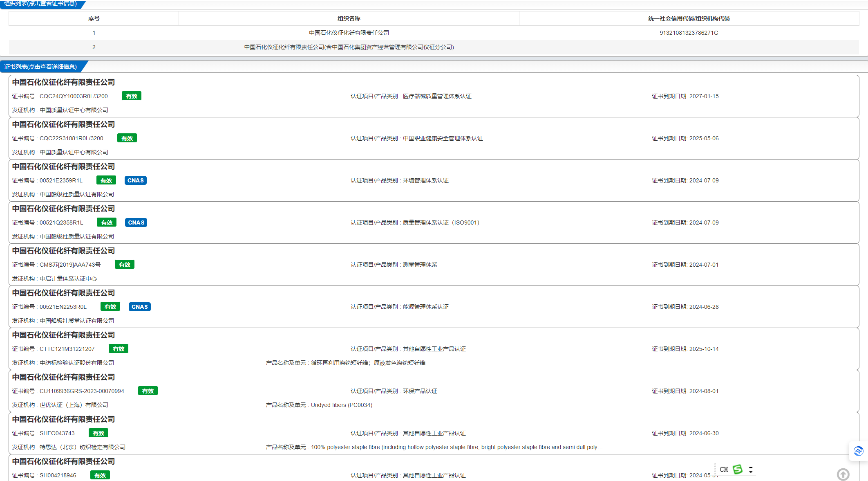Open organization row containing 仪征分公司
The width and height of the screenshot is (868, 481).
434,47
